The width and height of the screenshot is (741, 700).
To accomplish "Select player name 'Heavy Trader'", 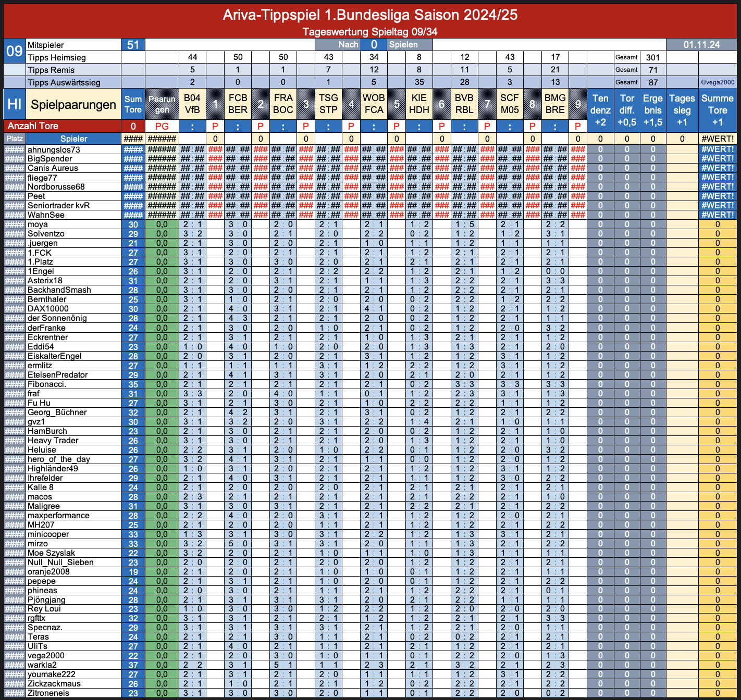I will (x=53, y=441).
